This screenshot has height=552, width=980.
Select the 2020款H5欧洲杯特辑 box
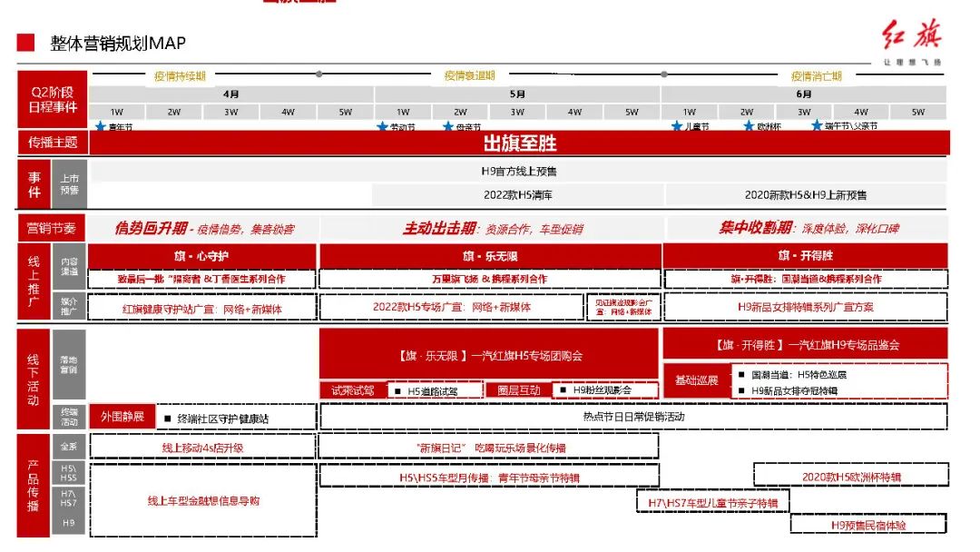click(851, 477)
